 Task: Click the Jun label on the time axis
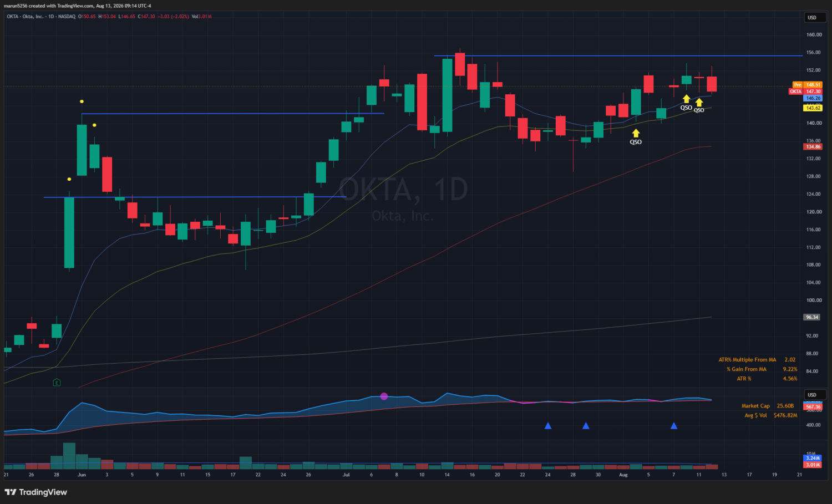(82, 475)
